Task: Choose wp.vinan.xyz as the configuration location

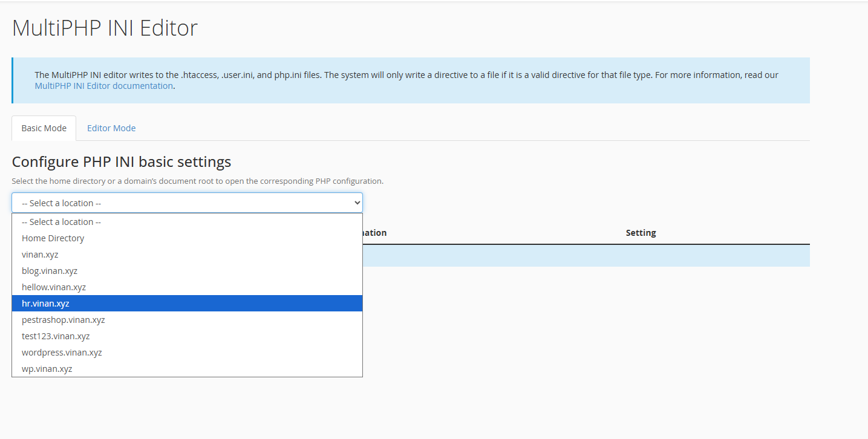Action: pos(47,368)
